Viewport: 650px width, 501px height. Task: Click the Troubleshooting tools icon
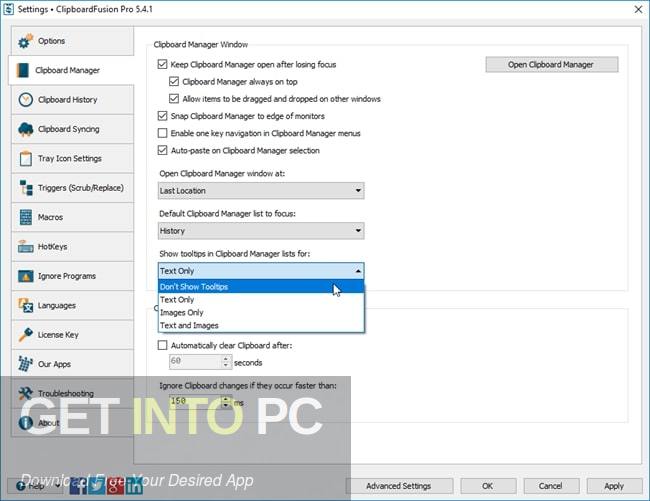pos(25,393)
